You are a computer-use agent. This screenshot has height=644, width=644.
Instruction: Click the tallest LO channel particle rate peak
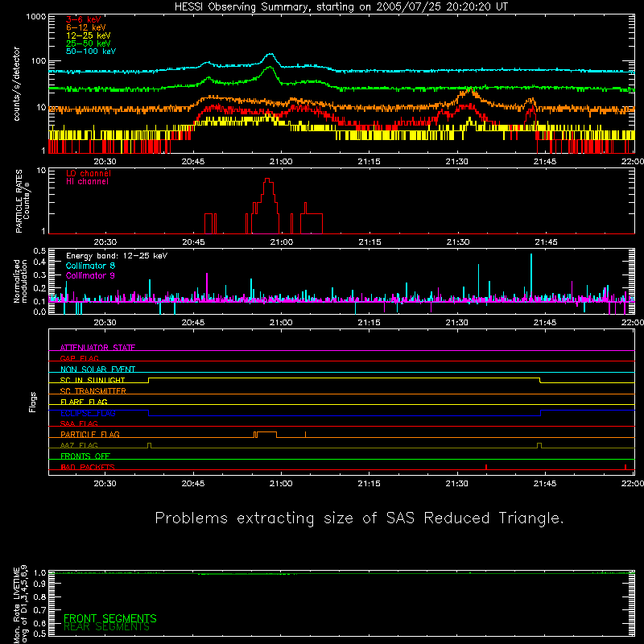[267, 180]
